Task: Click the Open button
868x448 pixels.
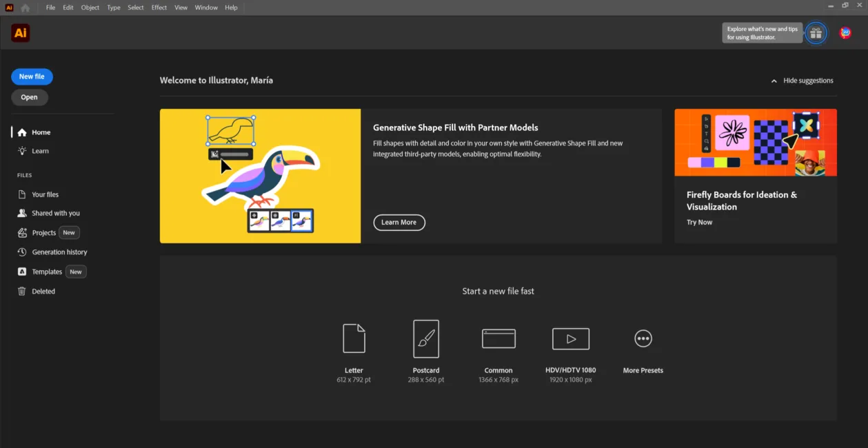Action: (x=30, y=97)
